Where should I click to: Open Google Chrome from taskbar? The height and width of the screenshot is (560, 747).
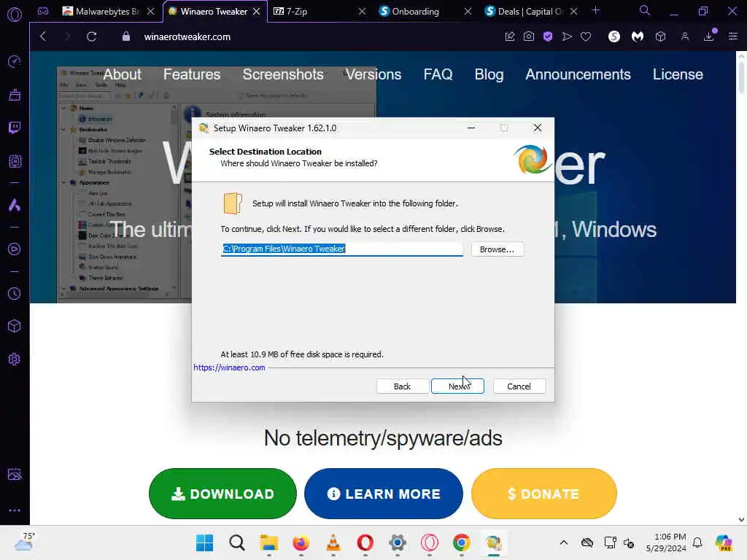point(461,542)
